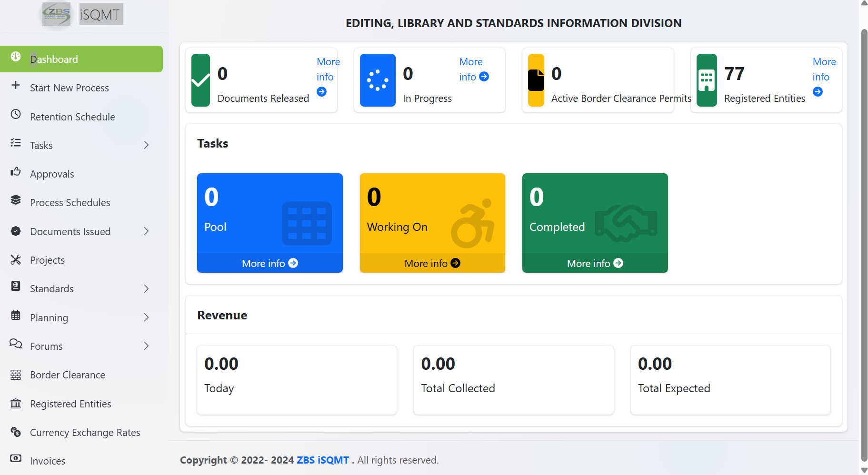Open More info on Completed tasks card
Image resolution: width=868 pixels, height=475 pixels.
(595, 263)
